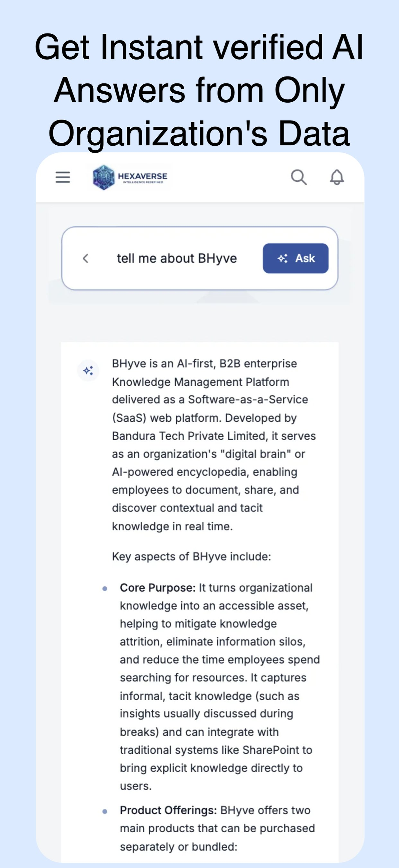Go back using the left chevron

click(86, 259)
